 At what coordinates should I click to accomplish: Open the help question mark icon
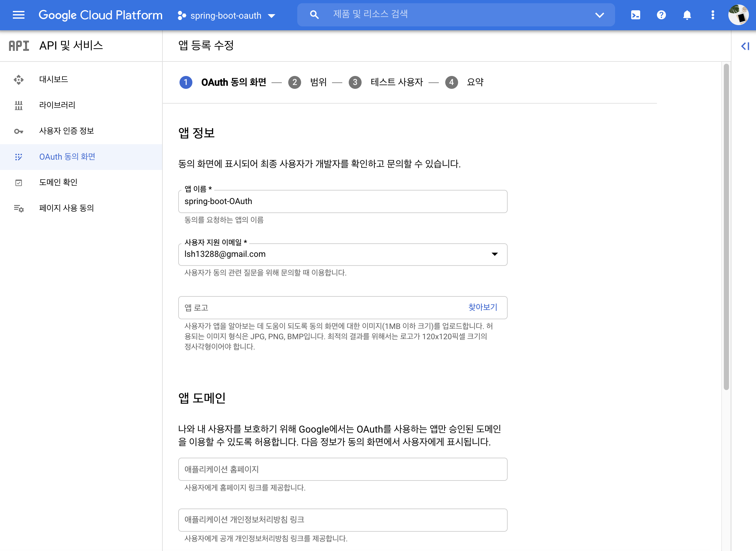click(x=661, y=15)
